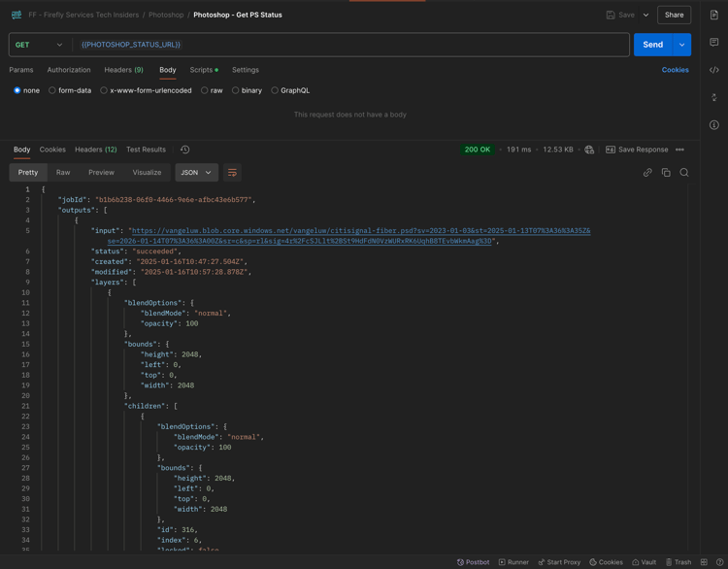
Task: Click the PHOTOSHOP_STATUS_URL input field
Action: tap(350, 45)
